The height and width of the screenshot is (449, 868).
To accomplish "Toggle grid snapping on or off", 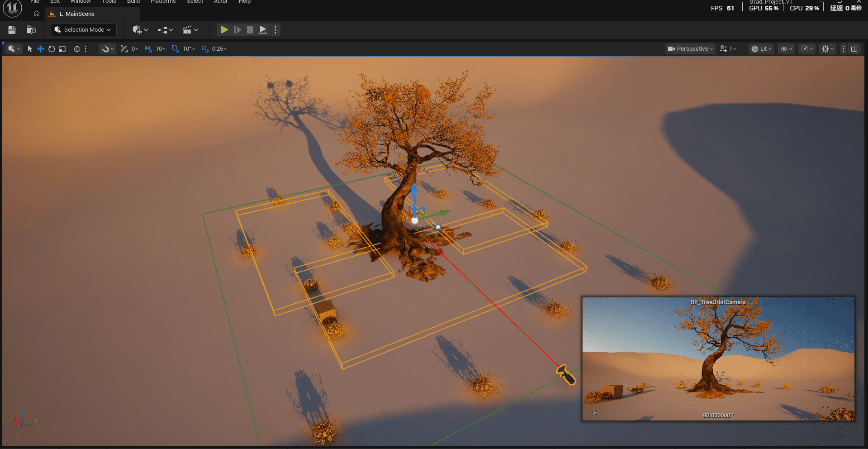I will [148, 49].
